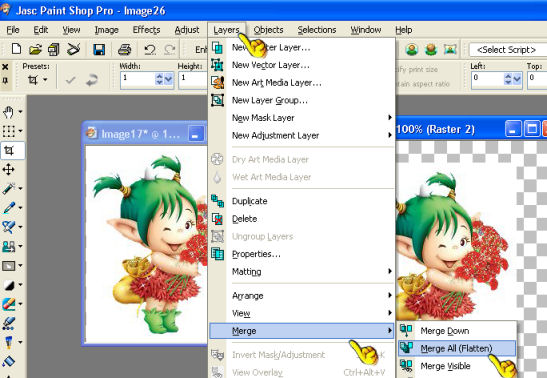Open the Select Script dropdown
547x378 pixels.
pyautogui.click(x=508, y=50)
